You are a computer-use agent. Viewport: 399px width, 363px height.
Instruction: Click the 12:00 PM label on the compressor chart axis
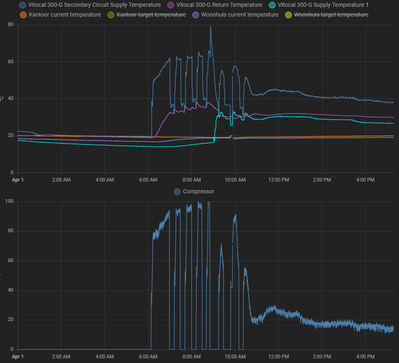[278, 356]
